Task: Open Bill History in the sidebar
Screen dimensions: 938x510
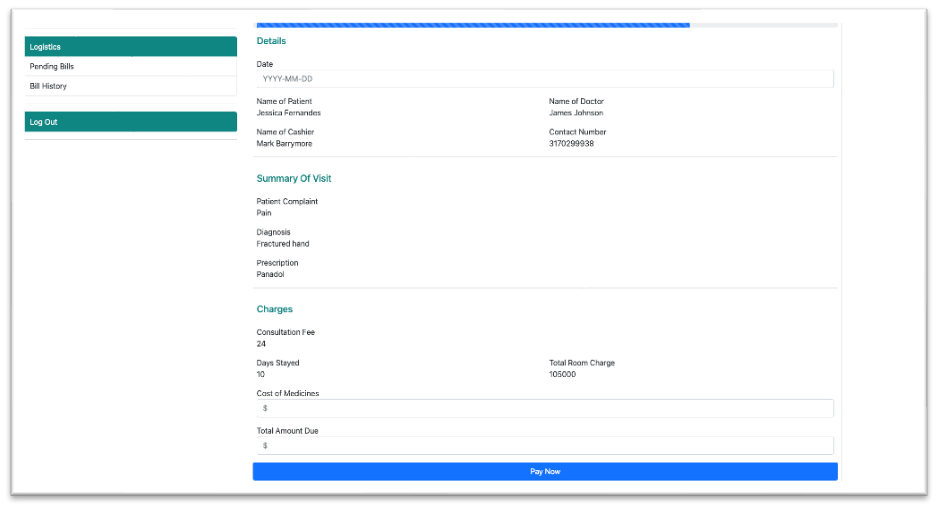Action: 130,86
